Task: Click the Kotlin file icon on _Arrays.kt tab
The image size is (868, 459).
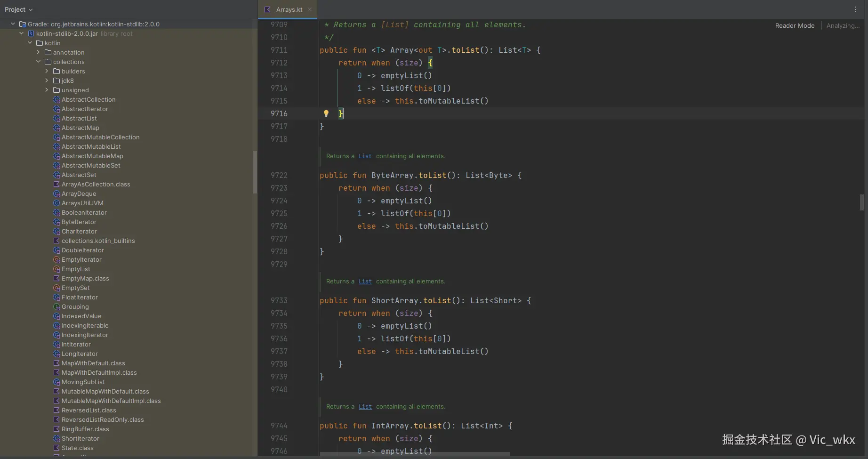Action: point(267,9)
